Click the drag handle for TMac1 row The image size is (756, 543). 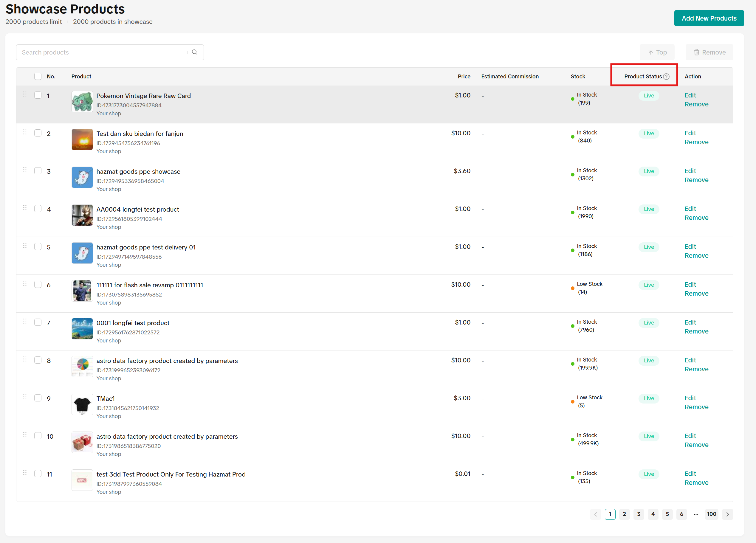click(x=25, y=397)
